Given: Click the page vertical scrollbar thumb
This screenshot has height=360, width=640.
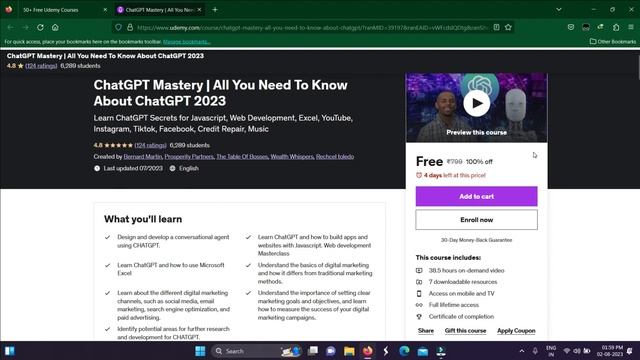Looking at the screenshot, I should [x=638, y=67].
